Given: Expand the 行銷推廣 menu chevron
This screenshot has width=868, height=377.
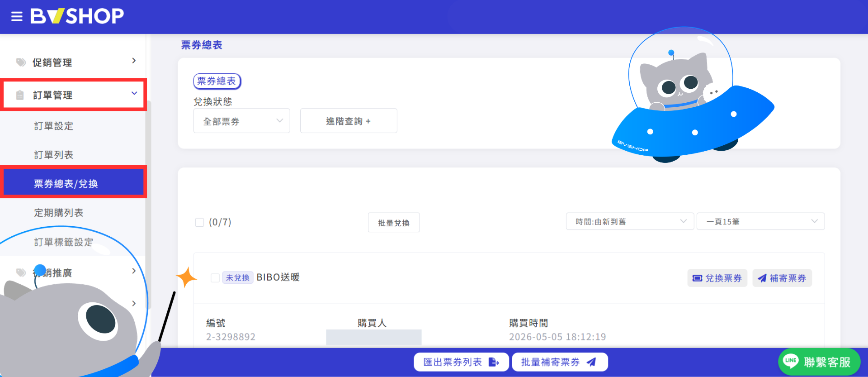Looking at the screenshot, I should [134, 271].
